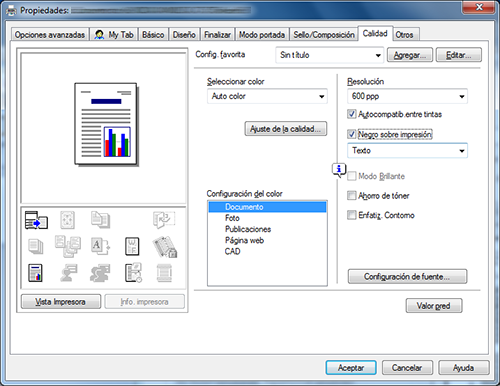The height and width of the screenshot is (386, 500).
Task: Click the Editar... button
Action: tap(459, 55)
